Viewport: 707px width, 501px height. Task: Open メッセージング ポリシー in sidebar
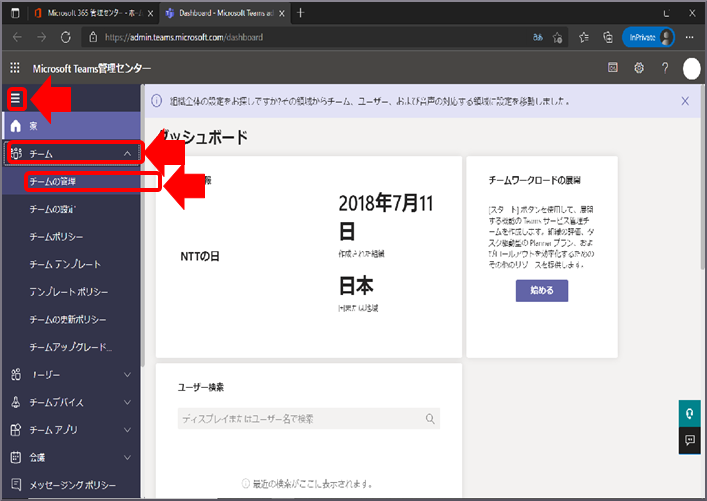pyautogui.click(x=73, y=485)
